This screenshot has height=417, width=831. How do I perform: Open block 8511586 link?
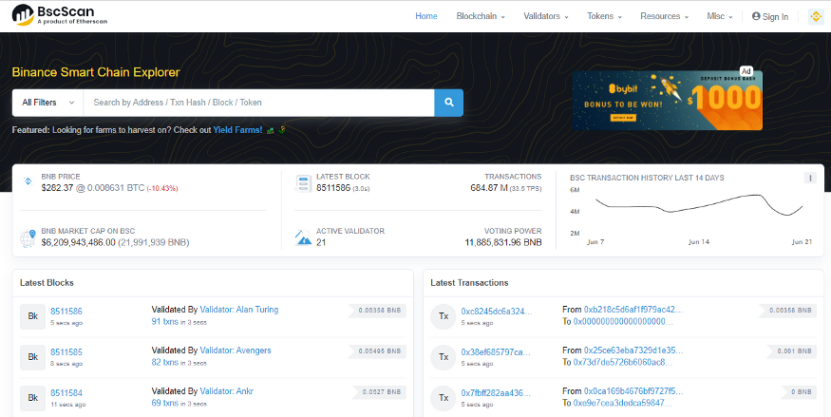(66, 312)
